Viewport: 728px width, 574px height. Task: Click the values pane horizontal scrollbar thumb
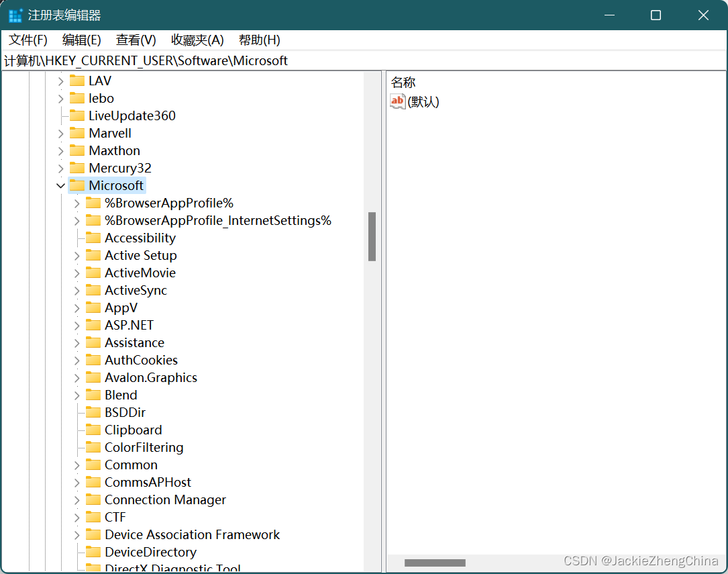tap(435, 563)
